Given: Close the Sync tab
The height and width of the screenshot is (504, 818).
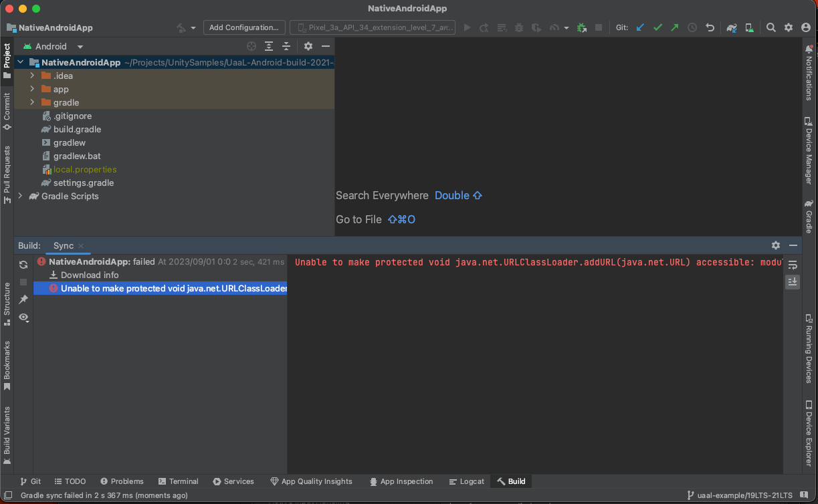Looking at the screenshot, I should click(81, 246).
